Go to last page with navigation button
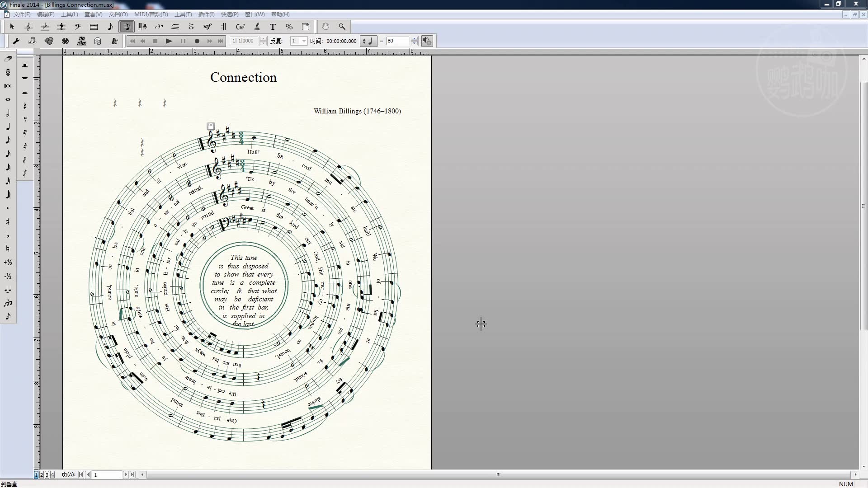Viewport: 868px width, 488px height. point(132,475)
